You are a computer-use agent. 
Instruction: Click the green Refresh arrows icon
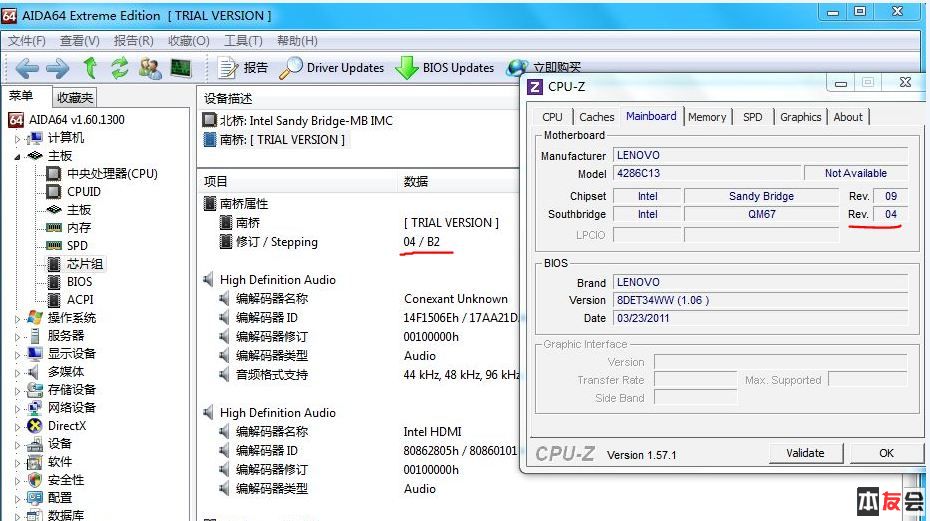120,68
